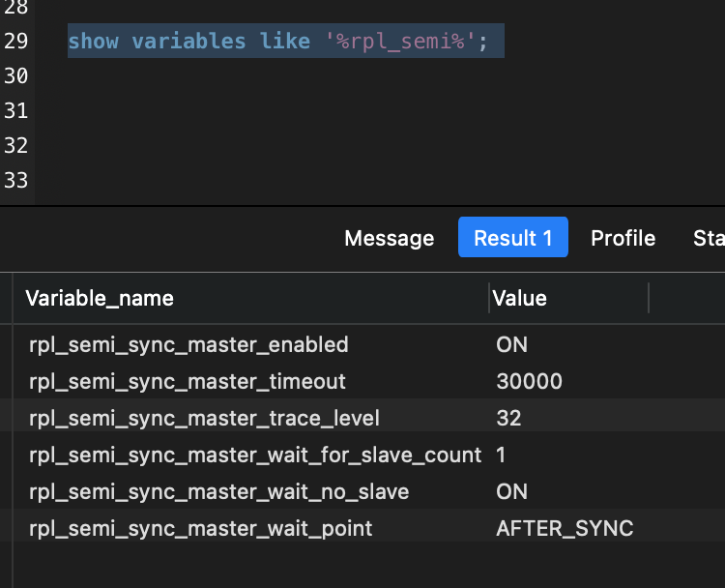
Task: Open the partially visible tab after Profile
Action: pyautogui.click(x=709, y=238)
